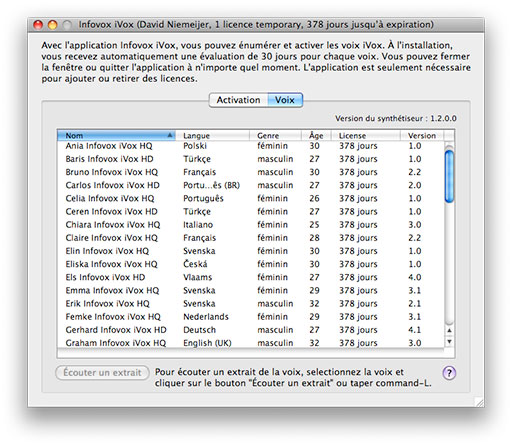This screenshot has width=512, height=445.
Task: Open the purple help question mark button
Action: click(449, 373)
